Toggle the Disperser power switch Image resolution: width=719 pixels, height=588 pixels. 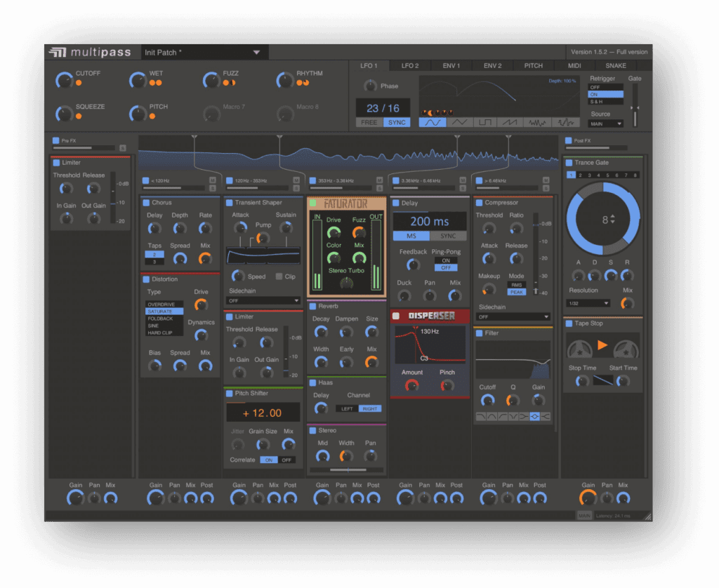pyautogui.click(x=396, y=316)
